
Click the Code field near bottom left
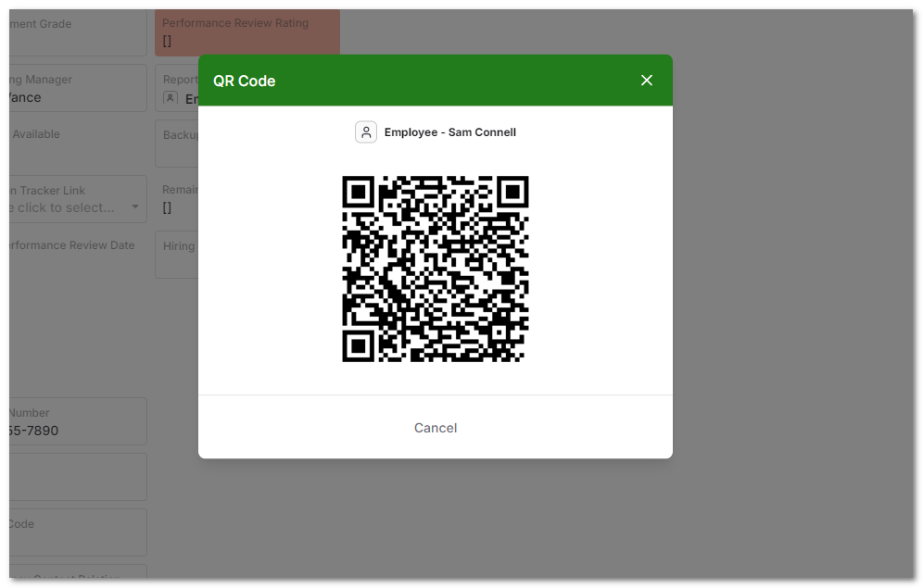74,532
